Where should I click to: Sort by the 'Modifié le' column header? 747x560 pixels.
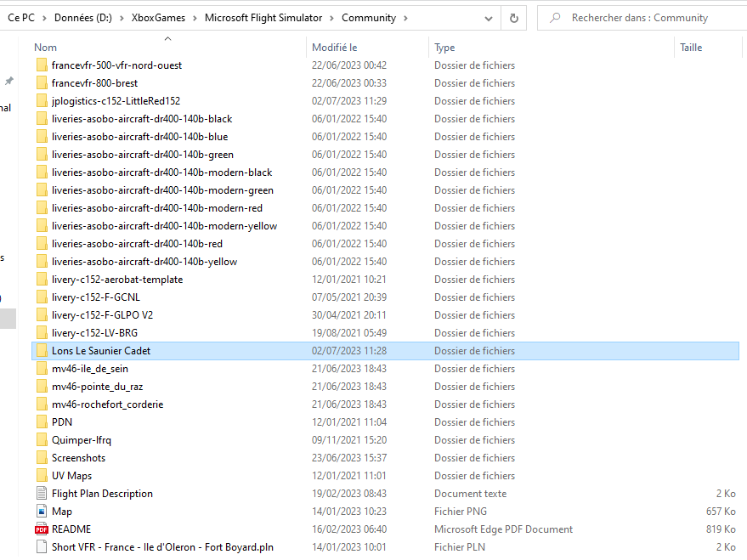click(335, 48)
